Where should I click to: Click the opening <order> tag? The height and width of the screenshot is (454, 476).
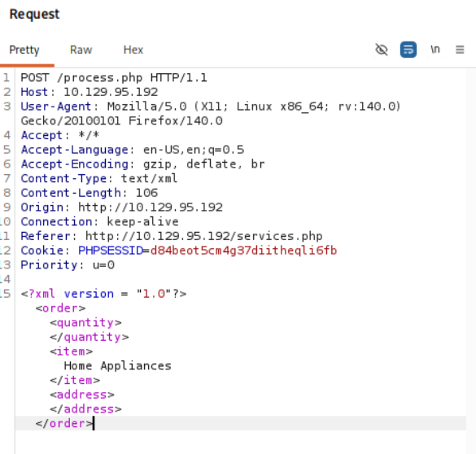60,308
